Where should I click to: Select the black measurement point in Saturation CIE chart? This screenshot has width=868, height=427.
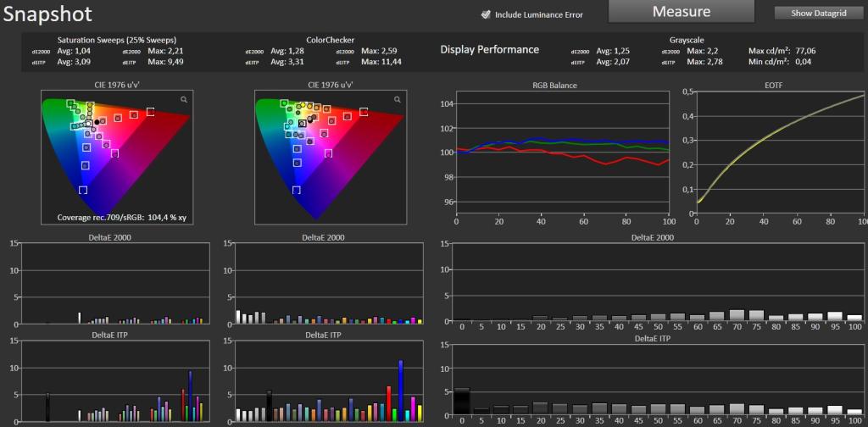[97, 122]
